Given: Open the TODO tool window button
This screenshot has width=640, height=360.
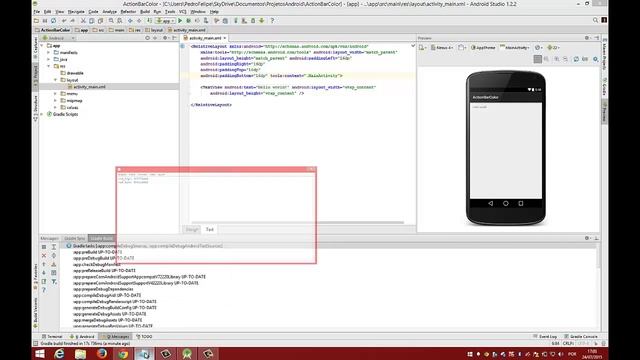Looking at the screenshot, I should pyautogui.click(x=144, y=337).
